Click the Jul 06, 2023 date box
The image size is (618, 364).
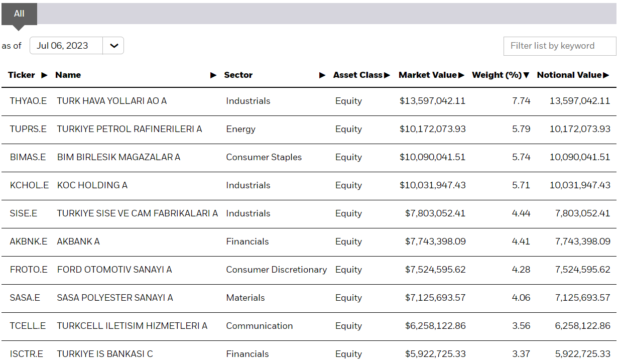66,46
